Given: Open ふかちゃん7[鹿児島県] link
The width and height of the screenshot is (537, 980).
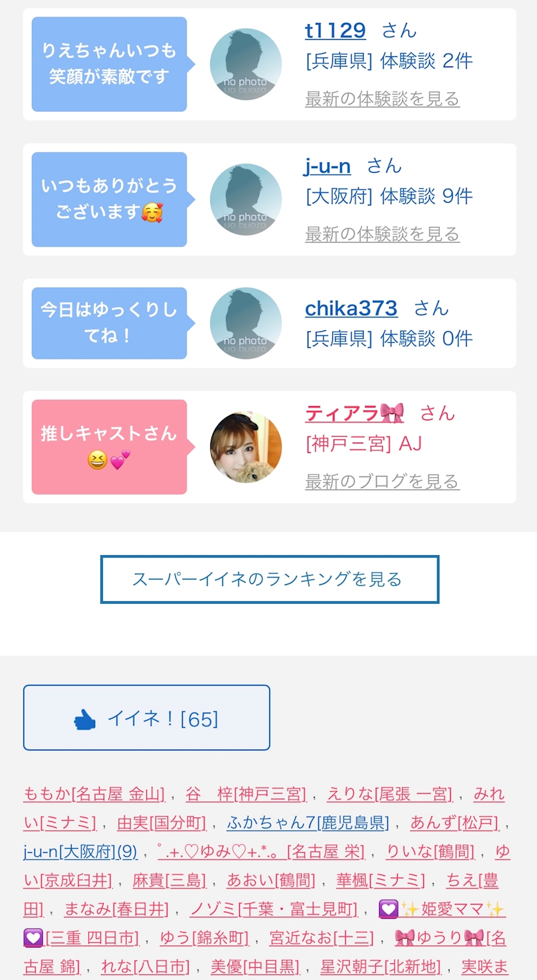Looking at the screenshot, I should (307, 823).
